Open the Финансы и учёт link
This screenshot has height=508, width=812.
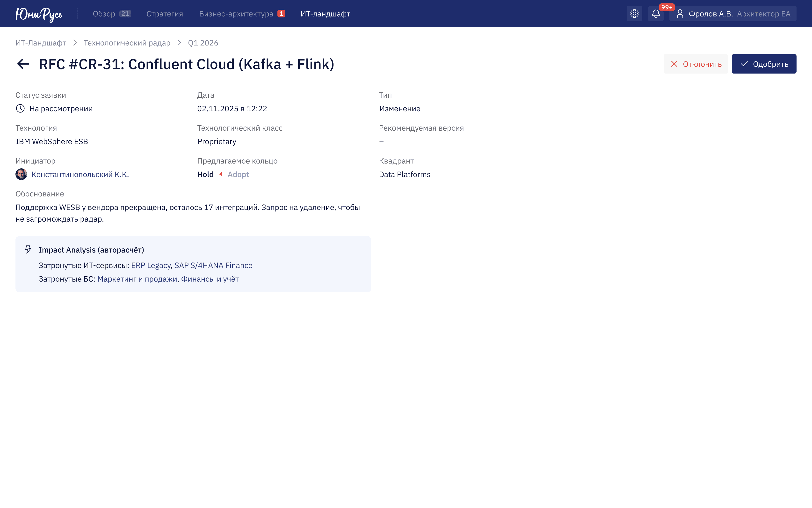210,279
